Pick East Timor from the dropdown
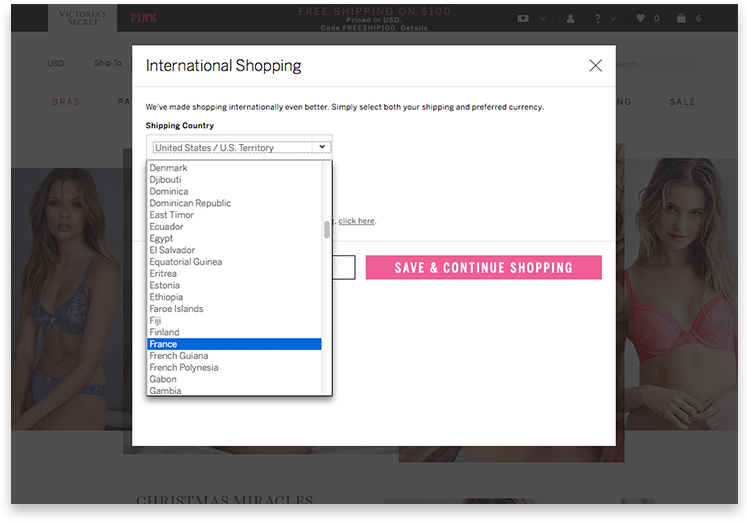Viewport: 747px width, 522px height. click(x=234, y=215)
